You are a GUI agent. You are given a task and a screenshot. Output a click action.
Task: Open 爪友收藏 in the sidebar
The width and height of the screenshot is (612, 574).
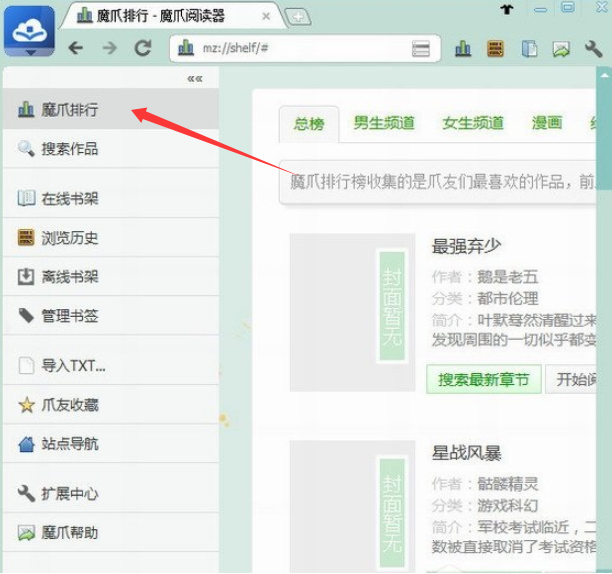(x=110, y=405)
